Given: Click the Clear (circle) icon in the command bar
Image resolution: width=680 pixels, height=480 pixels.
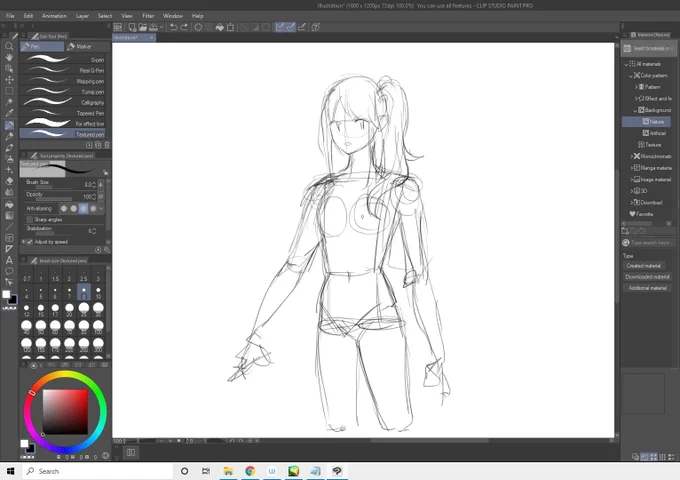Looking at the screenshot, I should pos(198,27).
